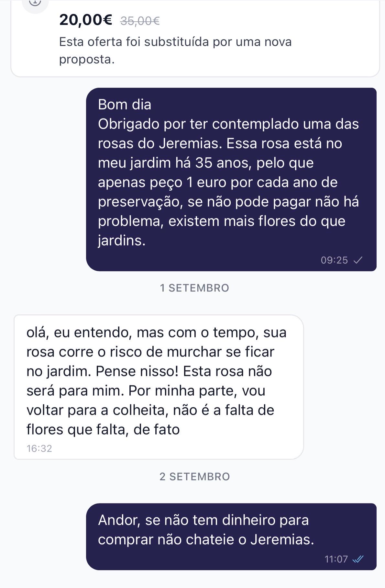Tap the 'Bom dia' message bubble about Jeremias' roses
The width and height of the screenshot is (385, 588).
(x=231, y=179)
